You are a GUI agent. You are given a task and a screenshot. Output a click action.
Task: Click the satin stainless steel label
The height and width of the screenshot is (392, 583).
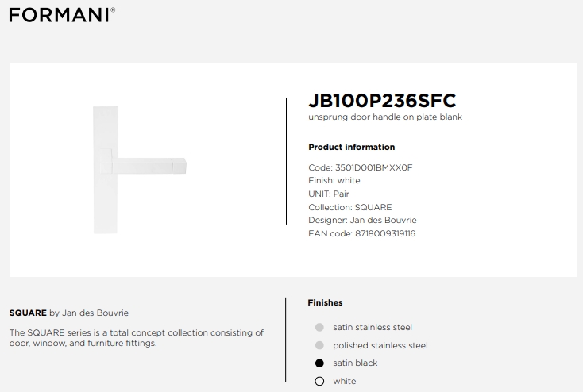[x=373, y=328]
